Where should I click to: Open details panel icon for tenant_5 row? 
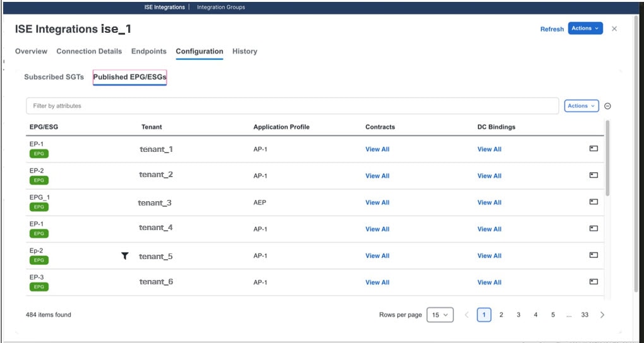click(x=593, y=255)
